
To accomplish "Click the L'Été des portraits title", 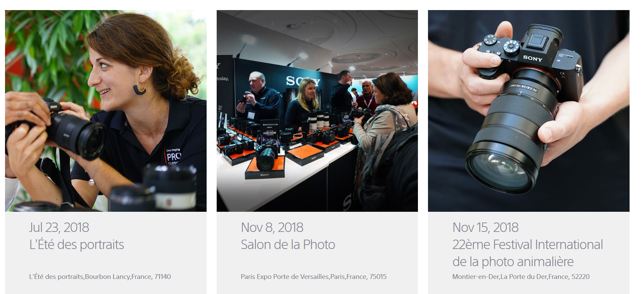I will coord(76,245).
